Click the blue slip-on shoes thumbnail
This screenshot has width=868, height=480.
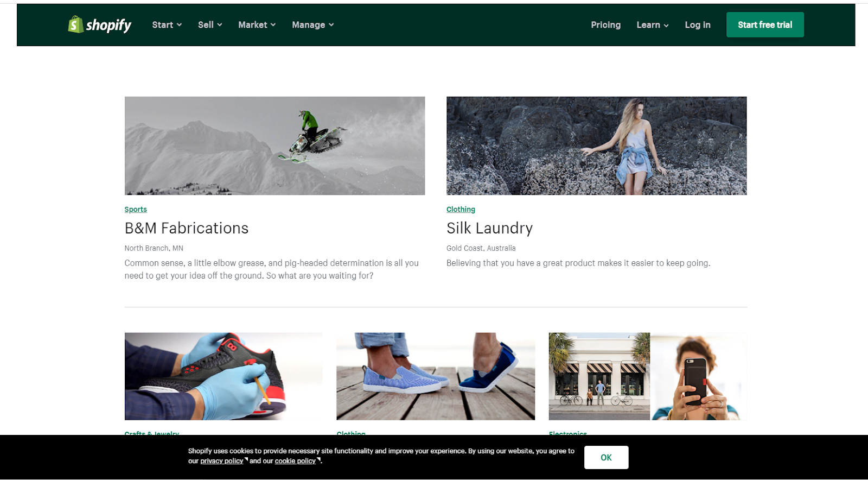pyautogui.click(x=436, y=376)
